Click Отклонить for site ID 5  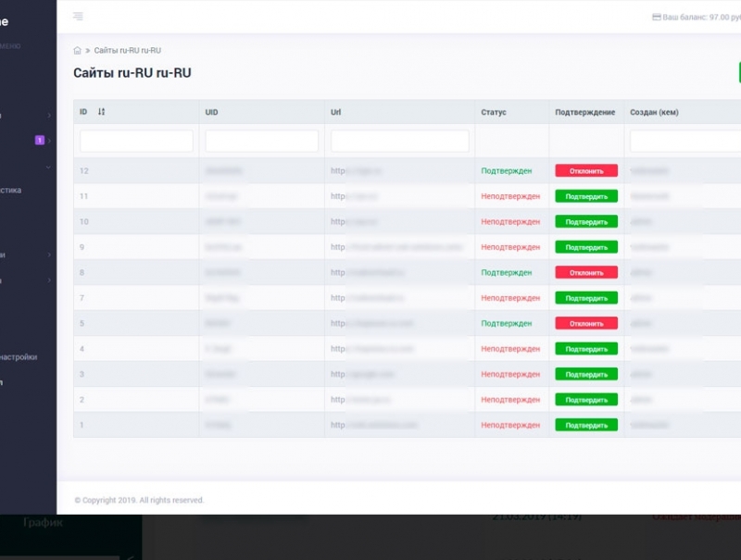pos(586,324)
